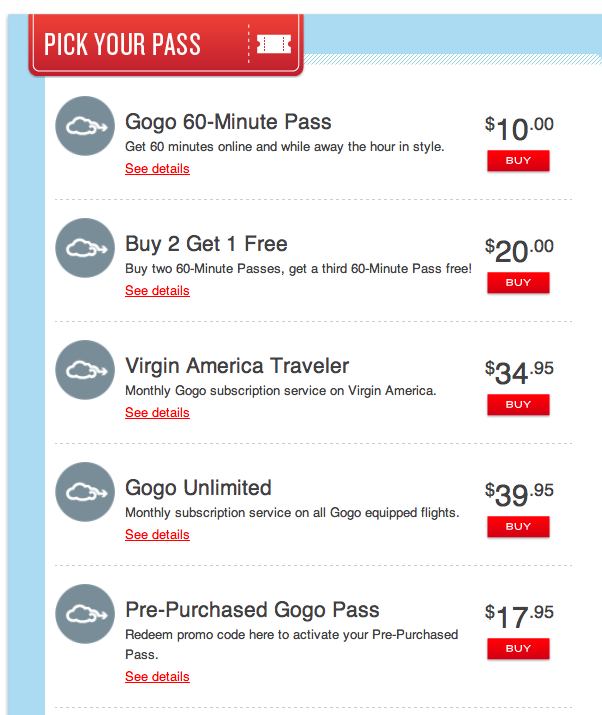Buy the $20.00 Buy 2 Get 1 Free offer
Viewport: 602px width, 715px height.
point(518,283)
